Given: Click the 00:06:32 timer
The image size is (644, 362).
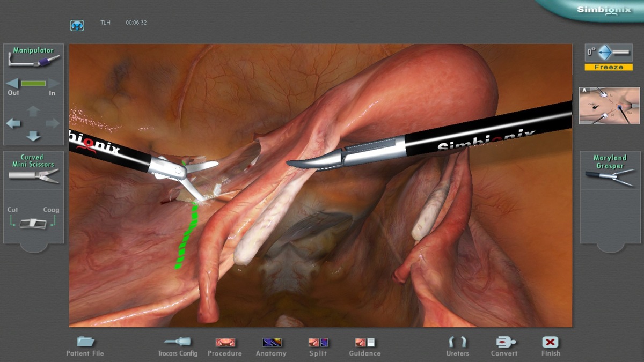Looking at the screenshot, I should tap(136, 23).
